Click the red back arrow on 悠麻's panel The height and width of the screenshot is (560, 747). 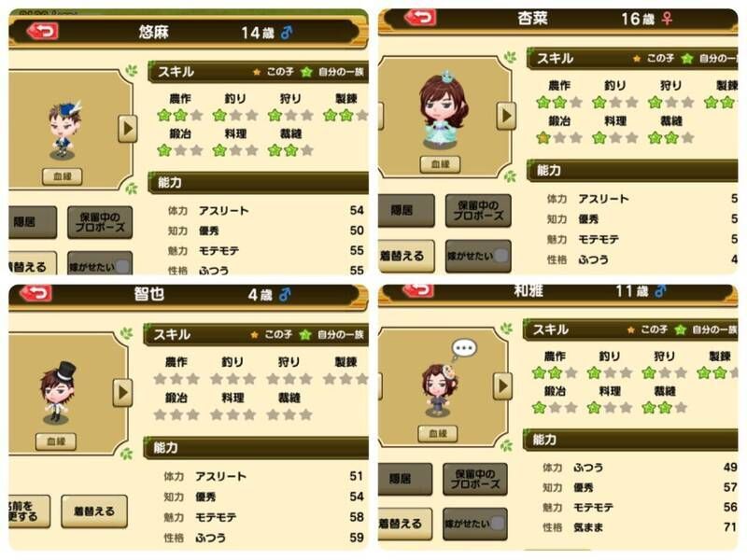tap(42, 32)
